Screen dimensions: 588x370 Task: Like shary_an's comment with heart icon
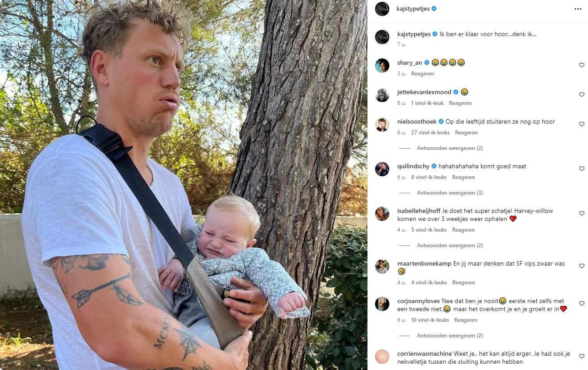click(581, 65)
